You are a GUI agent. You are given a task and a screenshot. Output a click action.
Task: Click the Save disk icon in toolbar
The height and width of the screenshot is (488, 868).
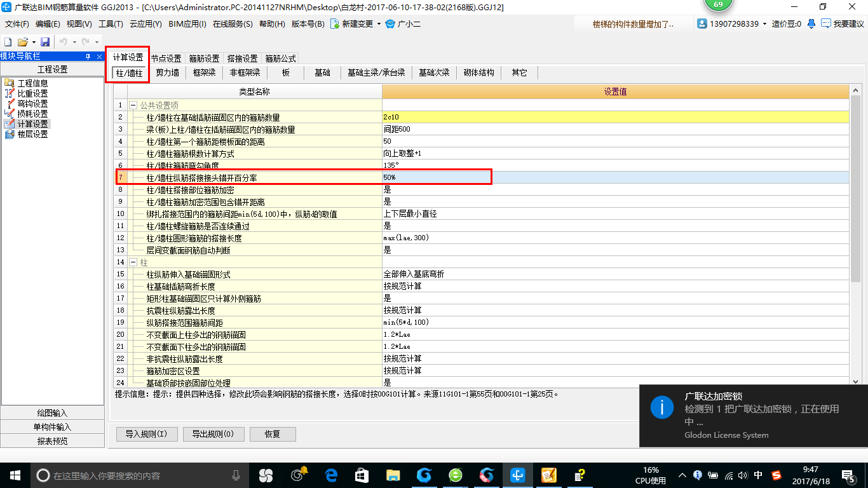(x=45, y=41)
